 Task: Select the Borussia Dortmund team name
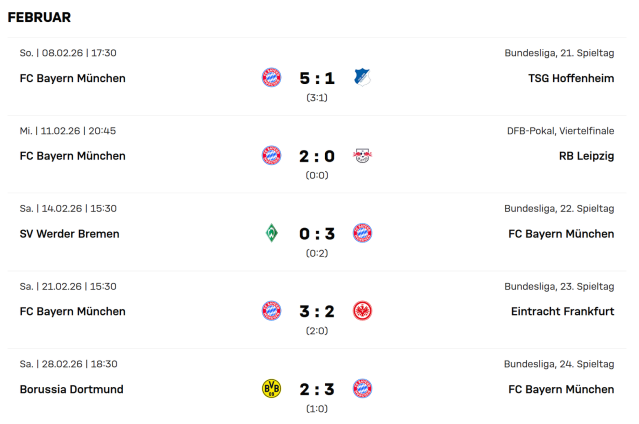71,389
